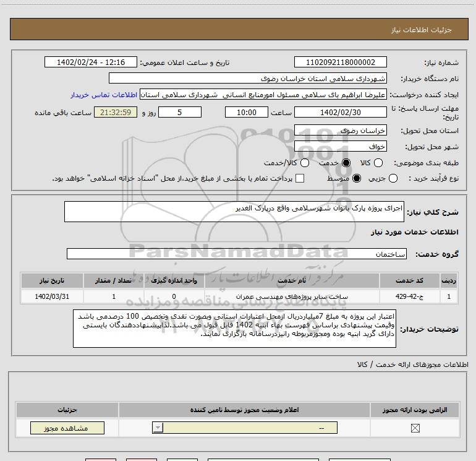476x461 pixels.
Task: Click the request creator field
Action: pos(263,95)
